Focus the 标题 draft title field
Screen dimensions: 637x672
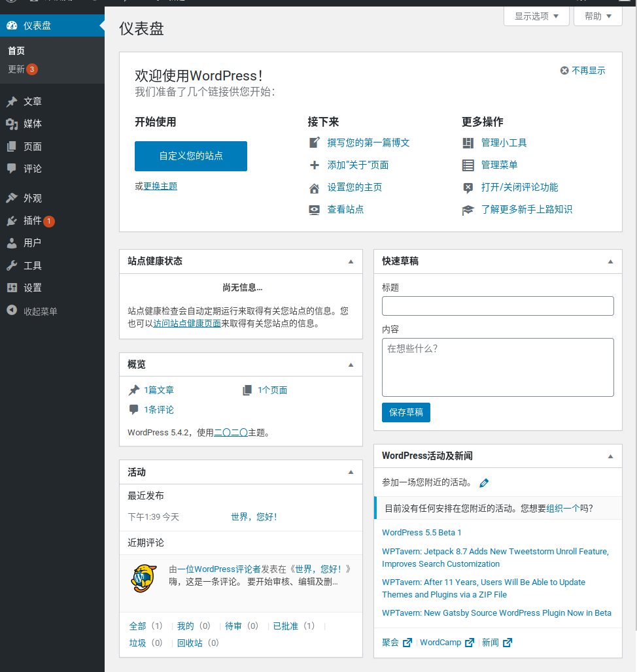coord(498,306)
